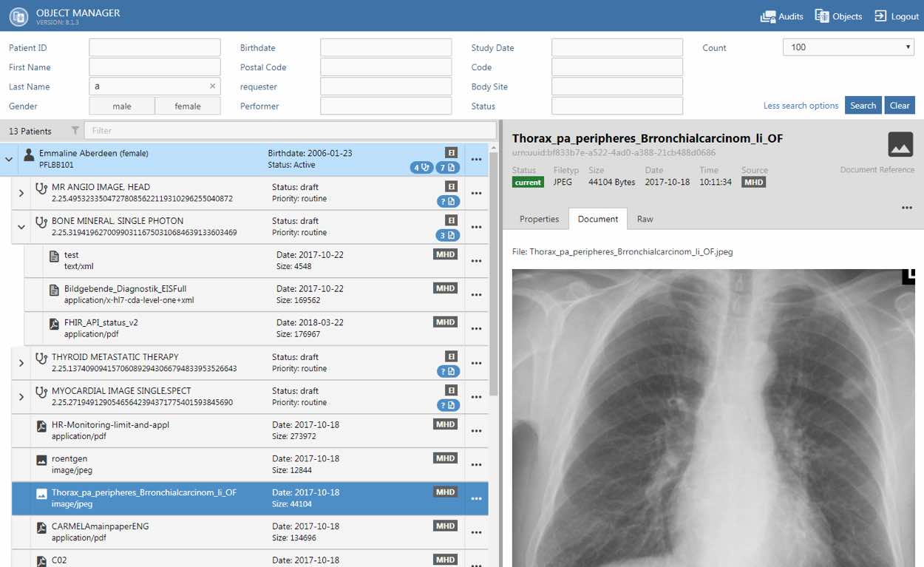Viewport: 924px width, 567px height.
Task: Open the Objects view icon
Action: click(821, 16)
